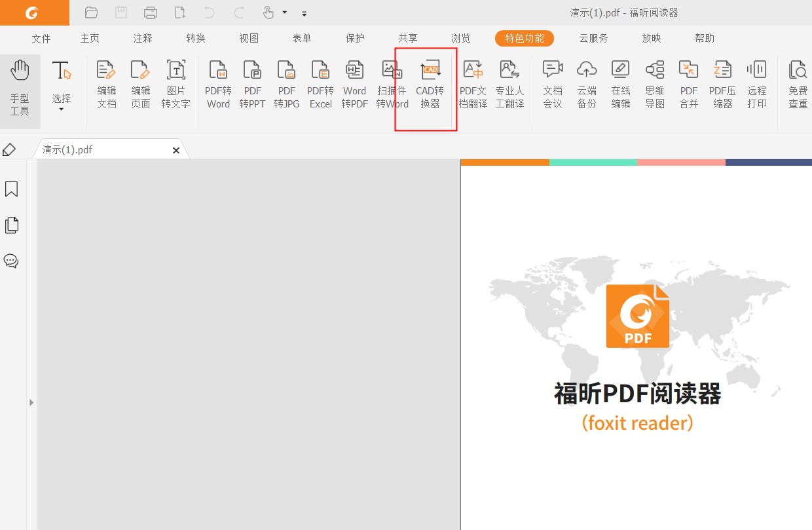The height and width of the screenshot is (530, 812).
Task: Open the comments panel in the sidebar
Action: tap(11, 261)
